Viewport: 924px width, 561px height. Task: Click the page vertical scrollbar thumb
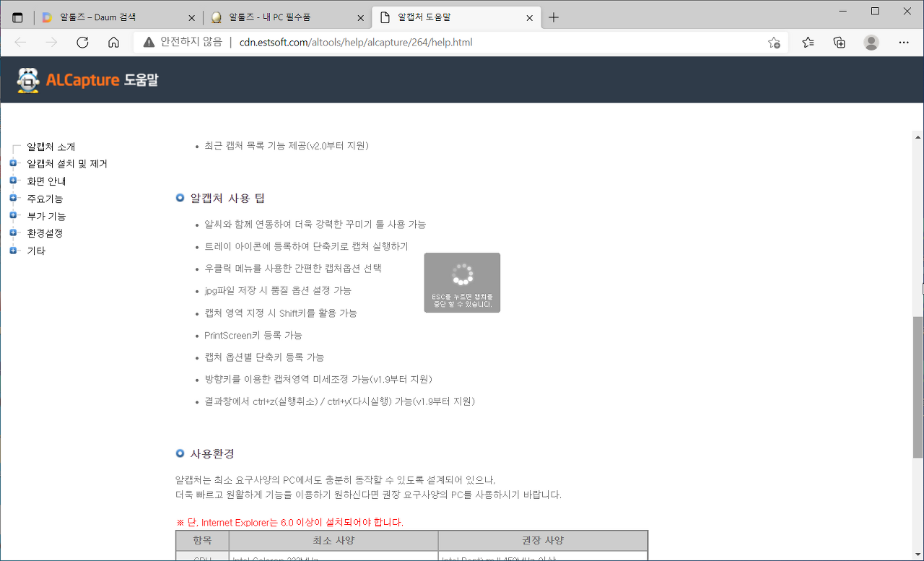pos(918,387)
